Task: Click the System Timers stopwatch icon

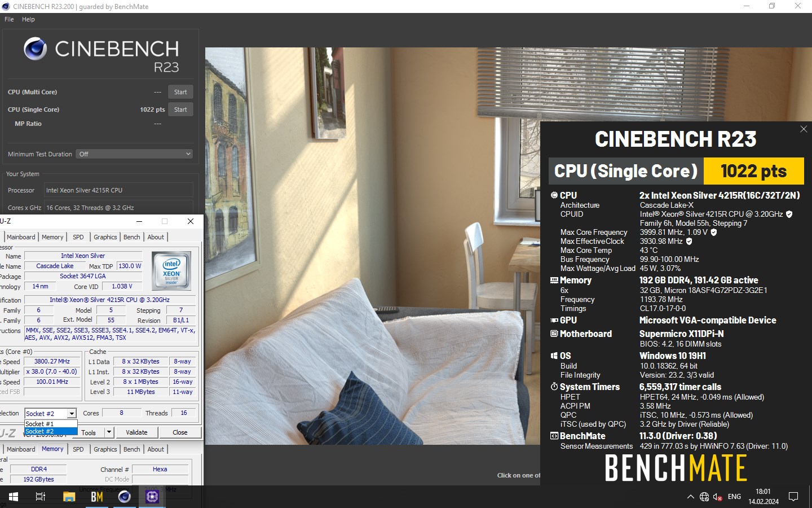Action: (554, 387)
